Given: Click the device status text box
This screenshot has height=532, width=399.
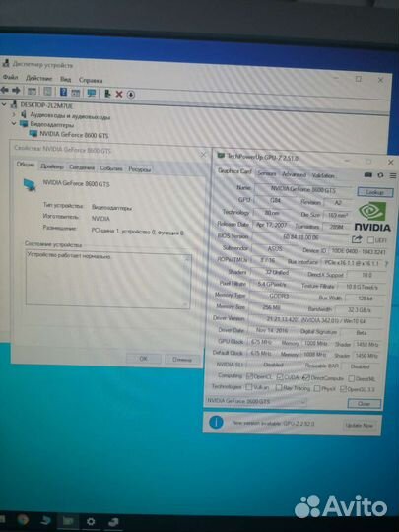Looking at the screenshot, I should coord(108,279).
